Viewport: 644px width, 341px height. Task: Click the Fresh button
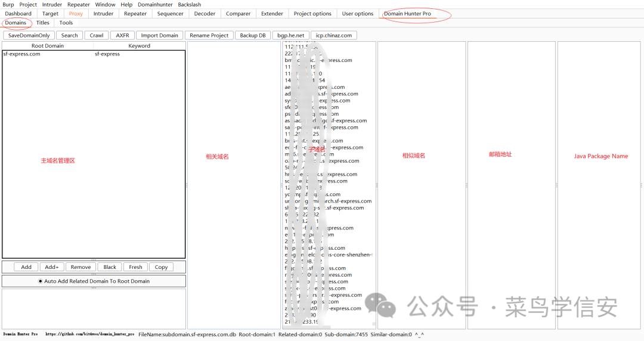(x=135, y=267)
